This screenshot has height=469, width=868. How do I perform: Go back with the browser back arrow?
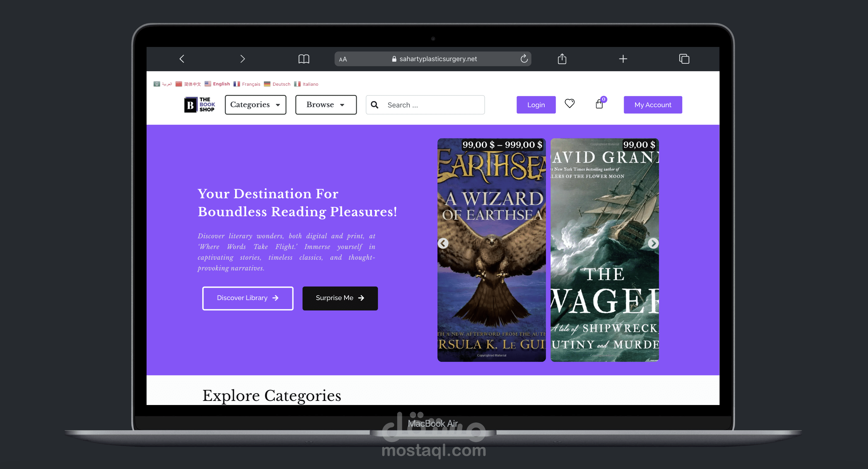tap(182, 59)
